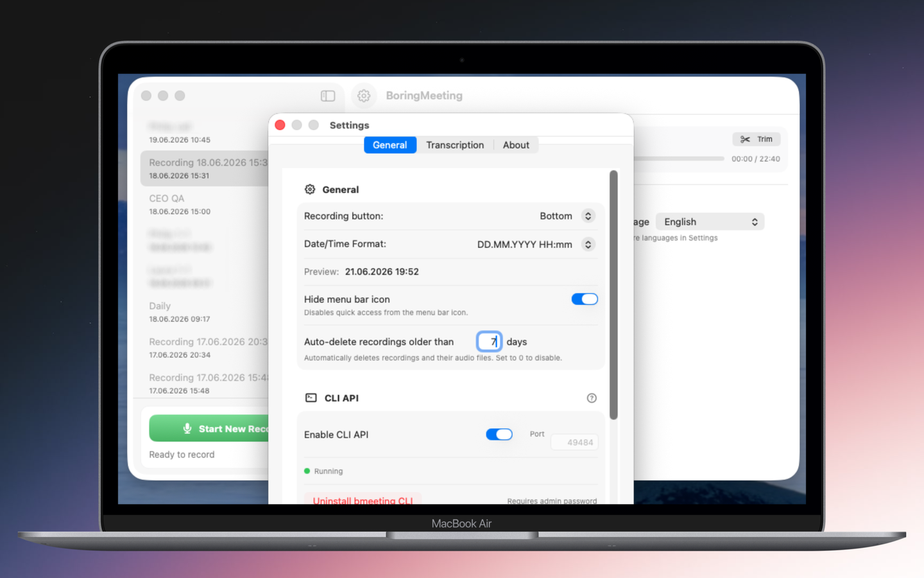
Task: Start a new recording
Action: point(209,428)
